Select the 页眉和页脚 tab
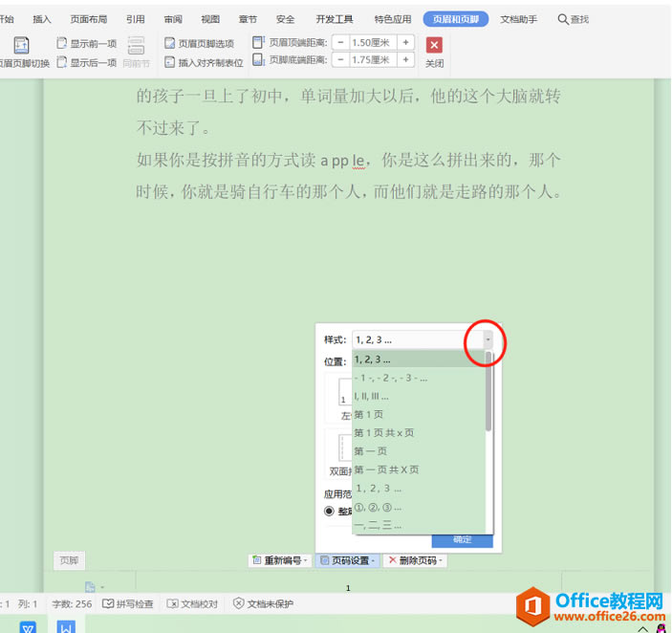This screenshot has height=633, width=672. click(x=456, y=19)
